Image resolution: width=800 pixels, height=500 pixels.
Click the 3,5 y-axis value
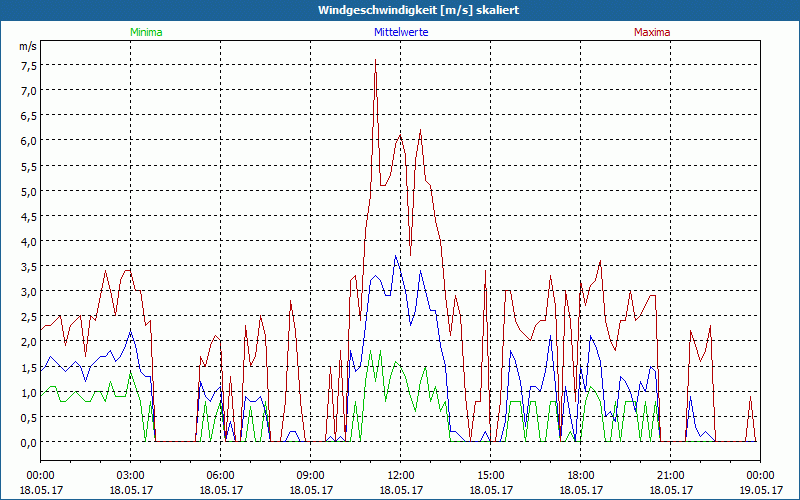point(29,267)
